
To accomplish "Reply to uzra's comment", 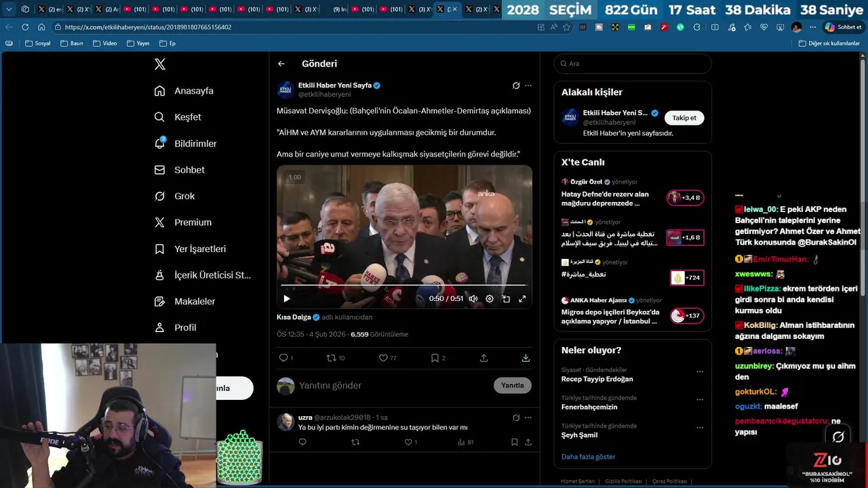I will tap(302, 442).
